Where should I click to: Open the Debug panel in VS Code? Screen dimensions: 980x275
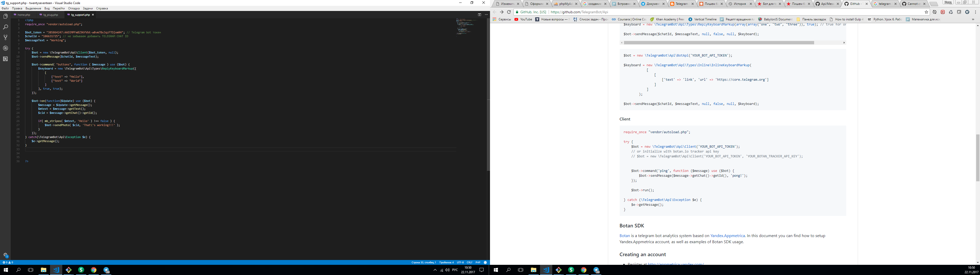[x=5, y=48]
